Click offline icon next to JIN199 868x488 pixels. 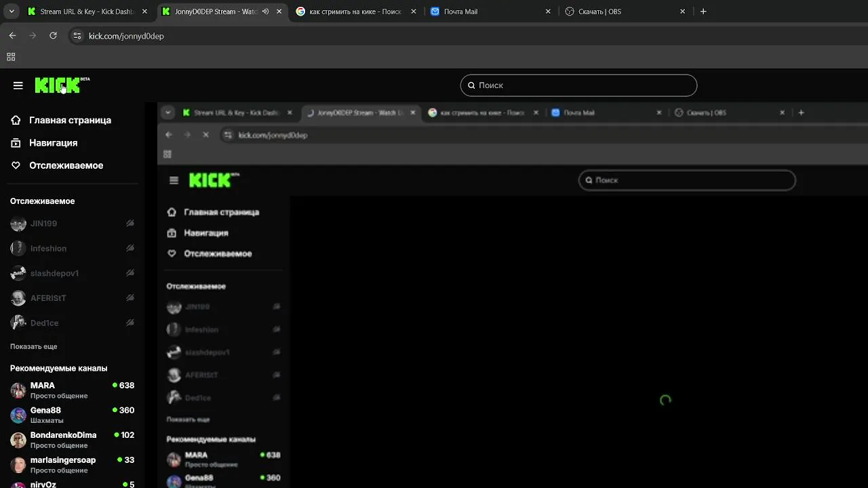tap(130, 224)
